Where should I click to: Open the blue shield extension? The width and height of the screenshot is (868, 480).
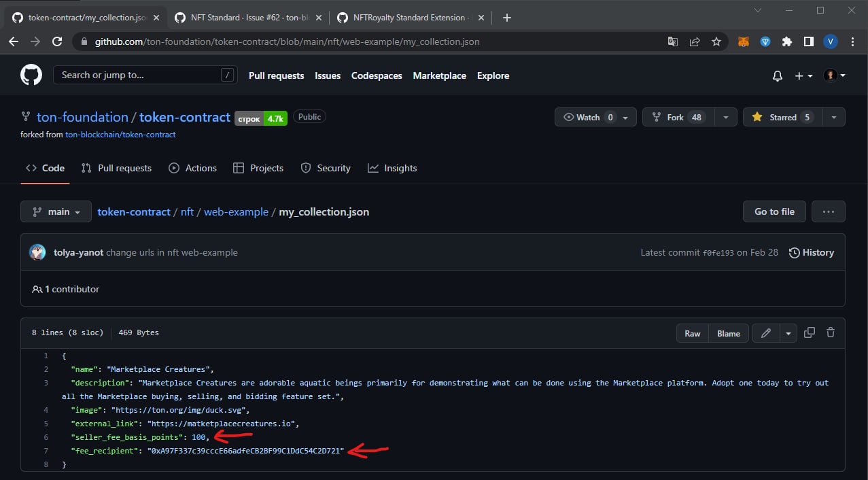(x=765, y=41)
